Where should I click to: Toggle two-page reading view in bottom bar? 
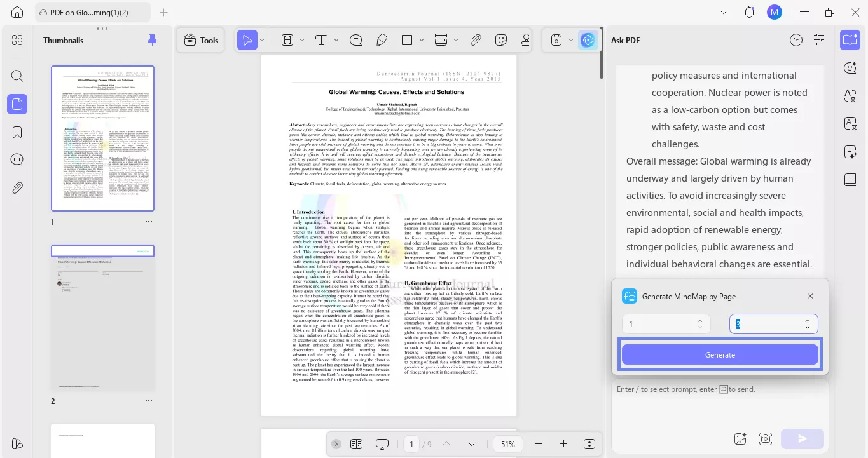click(x=356, y=444)
